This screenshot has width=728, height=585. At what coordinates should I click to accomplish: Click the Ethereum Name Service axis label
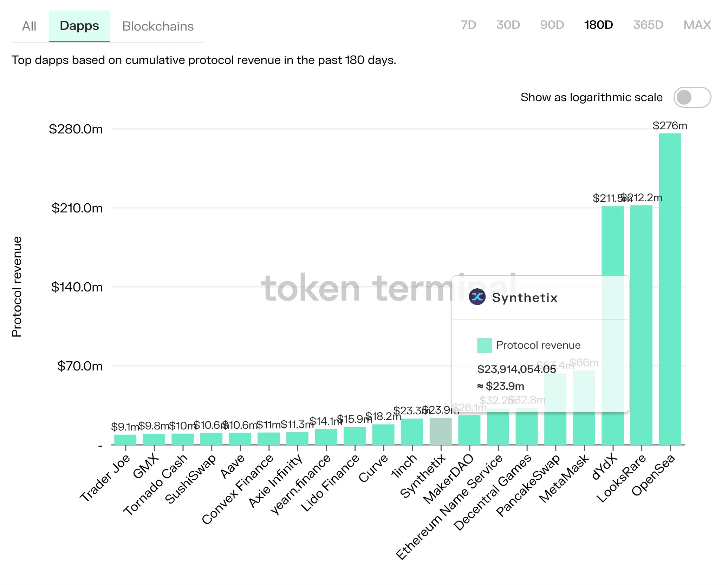449,507
